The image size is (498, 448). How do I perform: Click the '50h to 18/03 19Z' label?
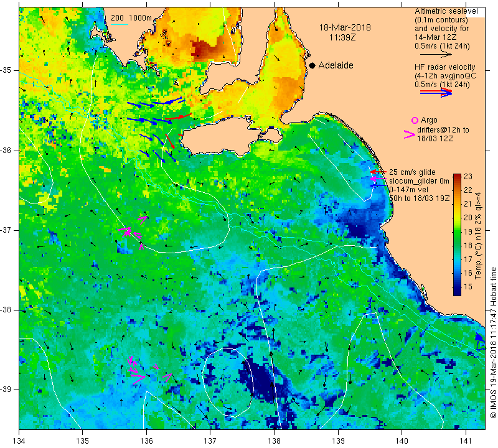pyautogui.click(x=420, y=198)
